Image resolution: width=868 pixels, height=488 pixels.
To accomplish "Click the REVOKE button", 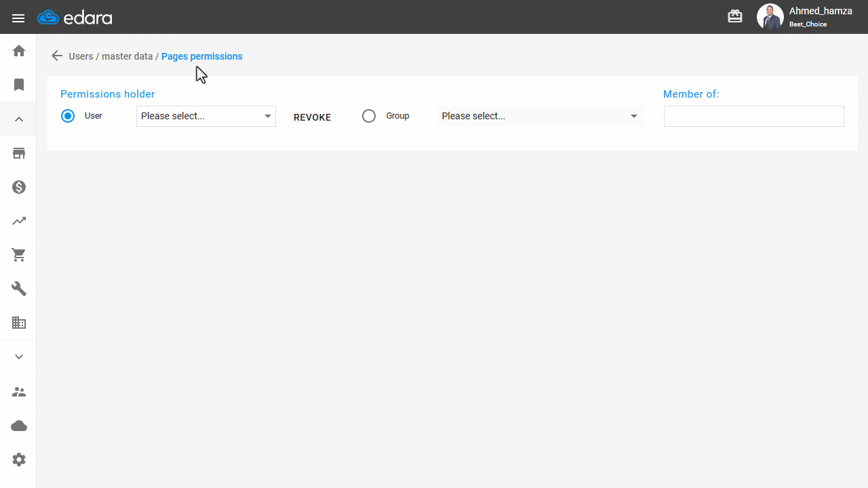I will [x=313, y=117].
